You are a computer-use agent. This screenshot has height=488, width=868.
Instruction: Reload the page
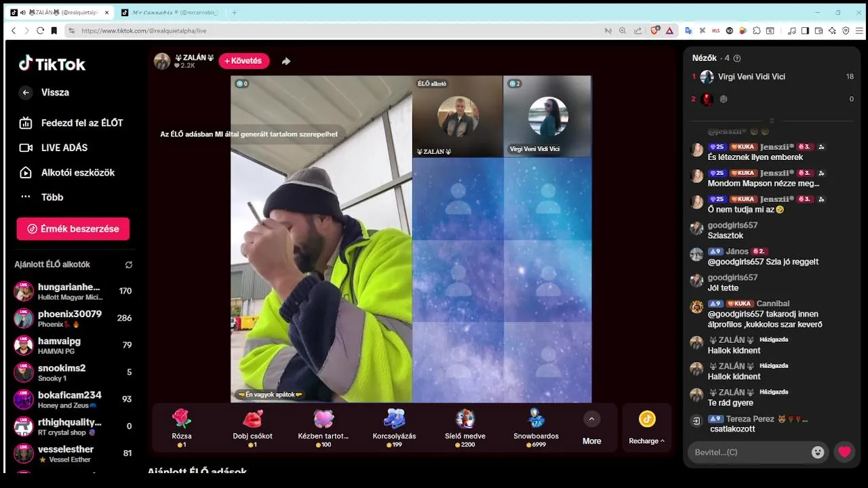point(40,30)
